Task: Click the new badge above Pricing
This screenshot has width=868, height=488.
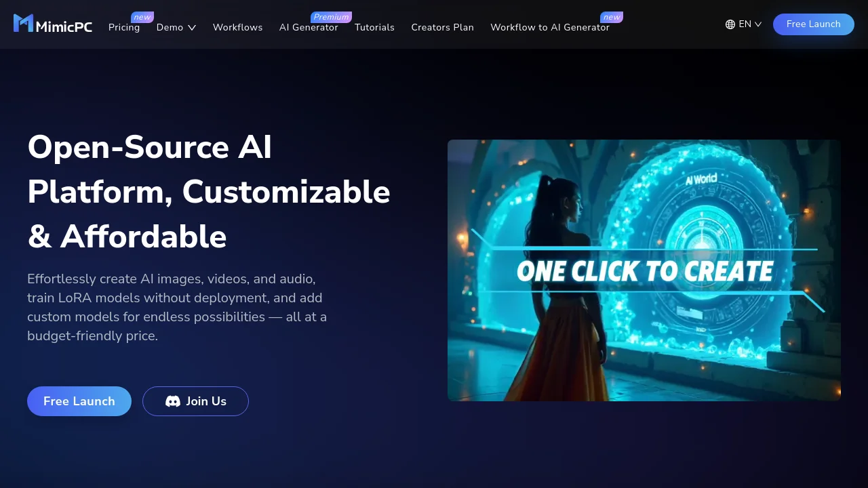Action: coord(142,17)
